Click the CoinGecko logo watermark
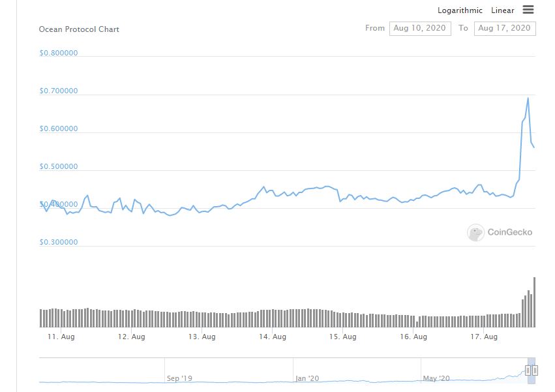Viewport: 555px width, 392px height. tap(500, 232)
